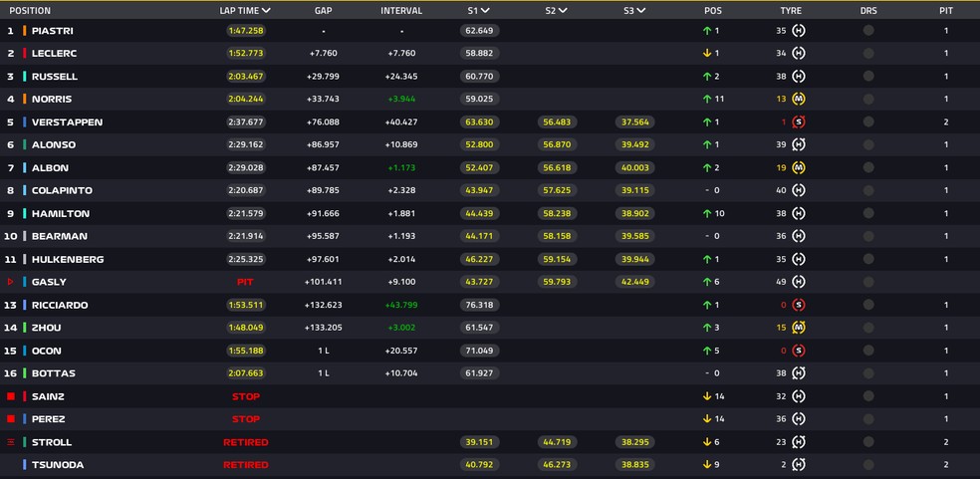Click Norris's yellow medium tyre icon

coord(798,99)
